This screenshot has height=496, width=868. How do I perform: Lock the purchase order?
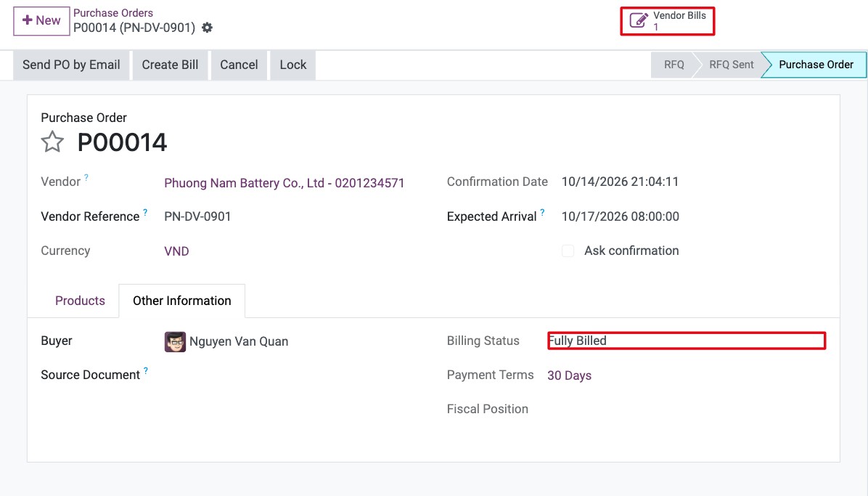click(x=292, y=65)
